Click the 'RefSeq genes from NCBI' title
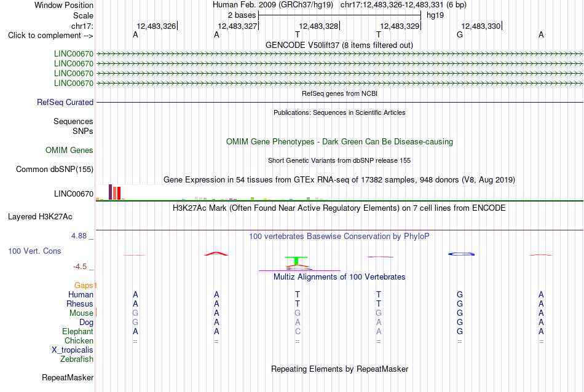Viewport: 584px width, 392px height. [x=339, y=93]
